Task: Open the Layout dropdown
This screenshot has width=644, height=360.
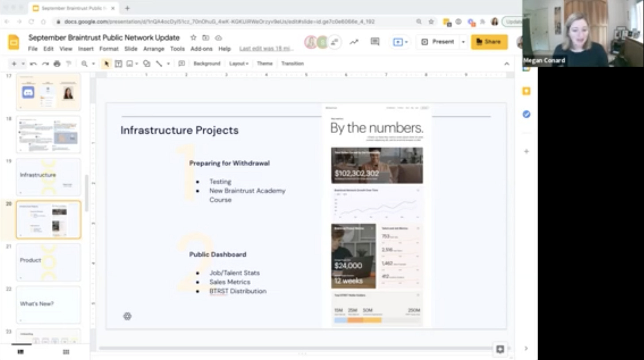Action: (x=239, y=64)
